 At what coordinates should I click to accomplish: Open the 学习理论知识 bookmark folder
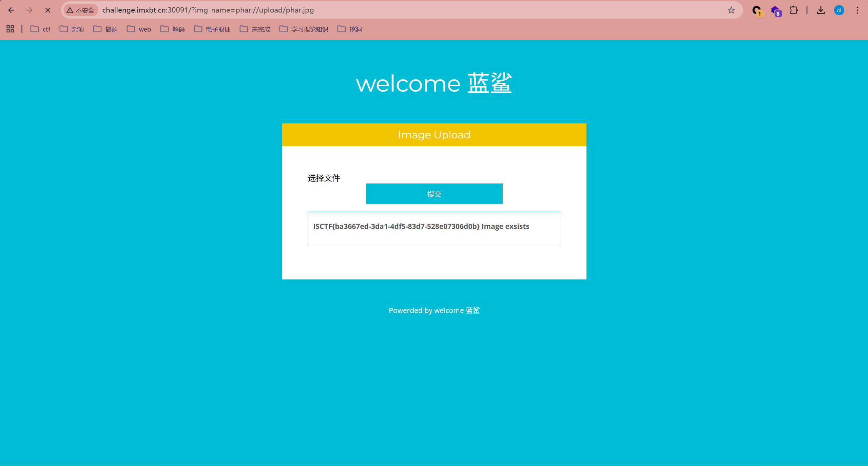tap(304, 29)
